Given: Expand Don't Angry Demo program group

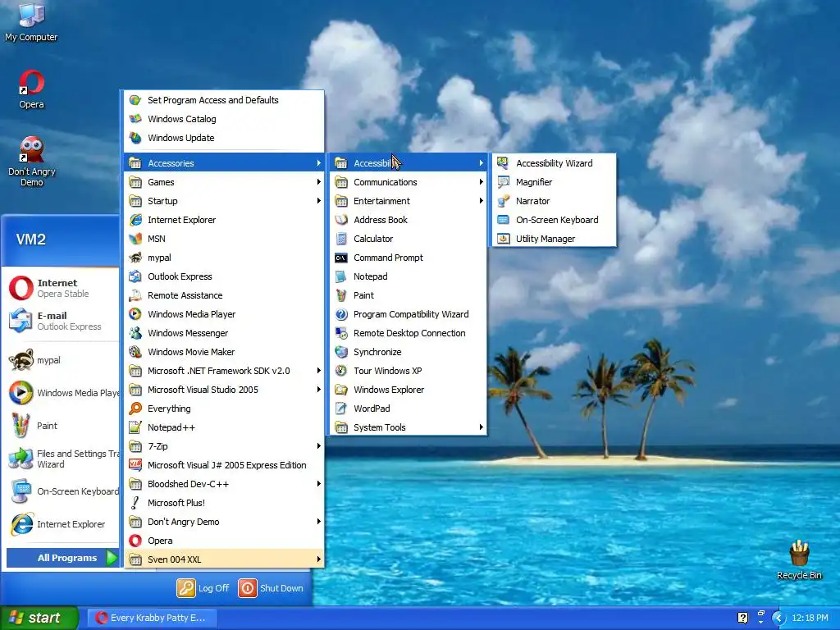Looking at the screenshot, I should click(224, 522).
